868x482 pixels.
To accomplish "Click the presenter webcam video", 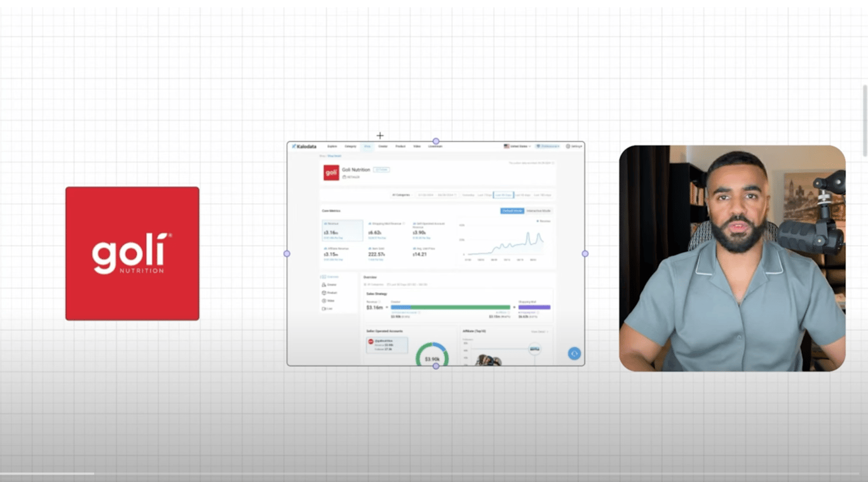I will [x=732, y=258].
